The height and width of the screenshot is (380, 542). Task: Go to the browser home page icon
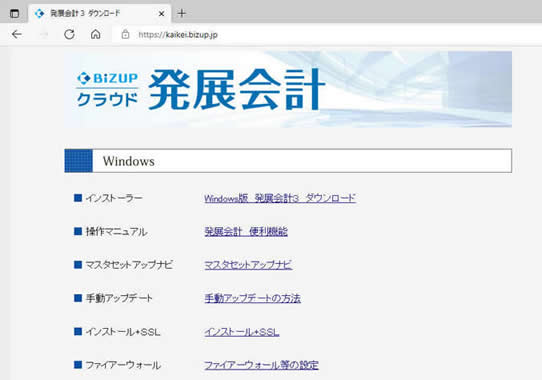tap(96, 34)
